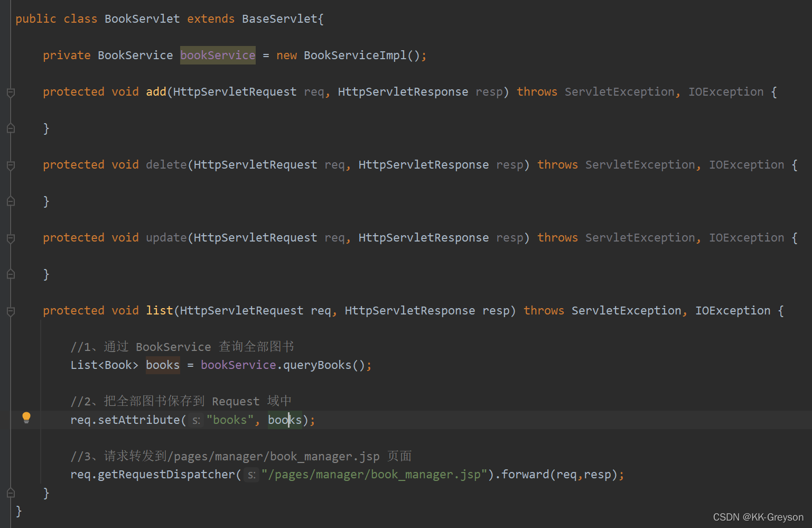Click fold end marker after update method
Screen dimensions: 812x528
(x=11, y=274)
